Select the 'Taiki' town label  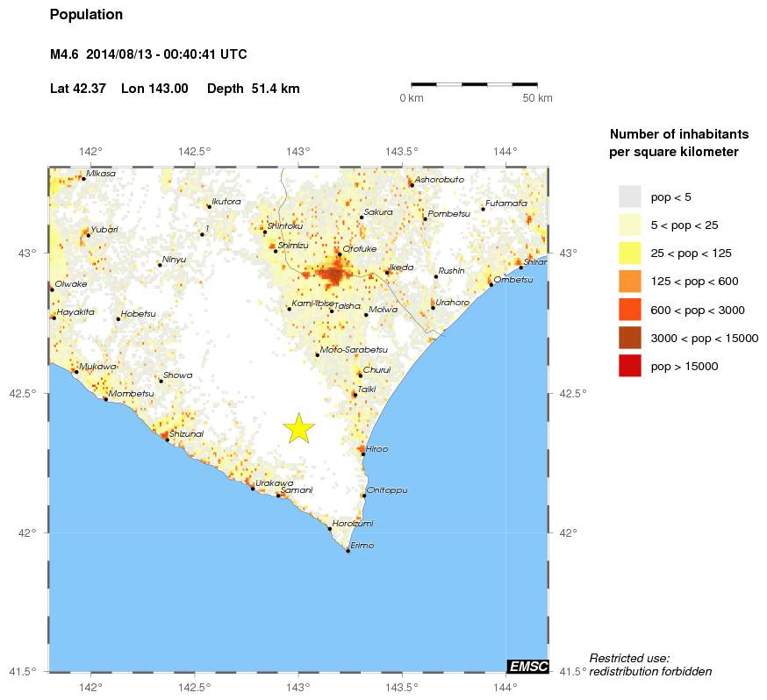[367, 389]
